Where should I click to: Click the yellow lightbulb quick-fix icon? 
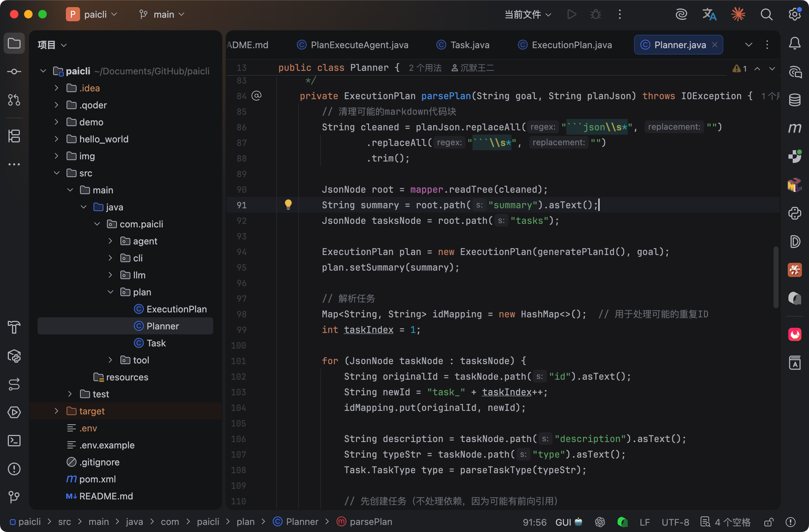pyautogui.click(x=288, y=204)
